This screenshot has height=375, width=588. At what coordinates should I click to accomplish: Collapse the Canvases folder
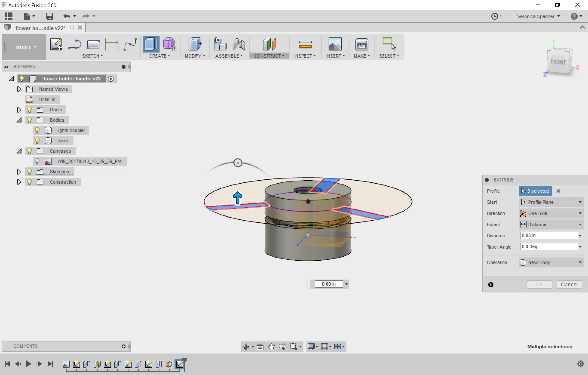tap(19, 151)
